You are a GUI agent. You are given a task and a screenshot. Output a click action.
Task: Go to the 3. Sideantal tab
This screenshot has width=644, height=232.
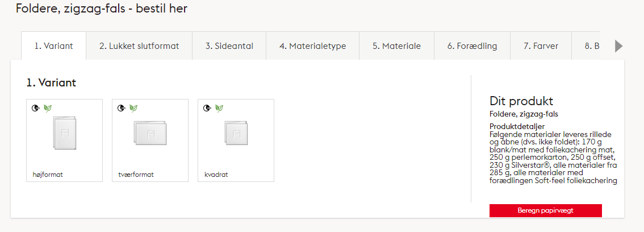click(229, 46)
